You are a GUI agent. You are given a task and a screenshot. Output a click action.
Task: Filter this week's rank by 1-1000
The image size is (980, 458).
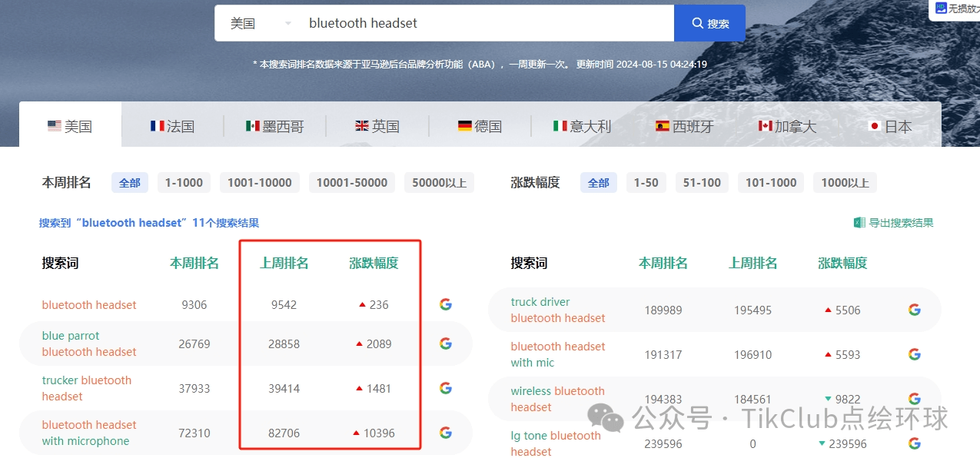[184, 183]
